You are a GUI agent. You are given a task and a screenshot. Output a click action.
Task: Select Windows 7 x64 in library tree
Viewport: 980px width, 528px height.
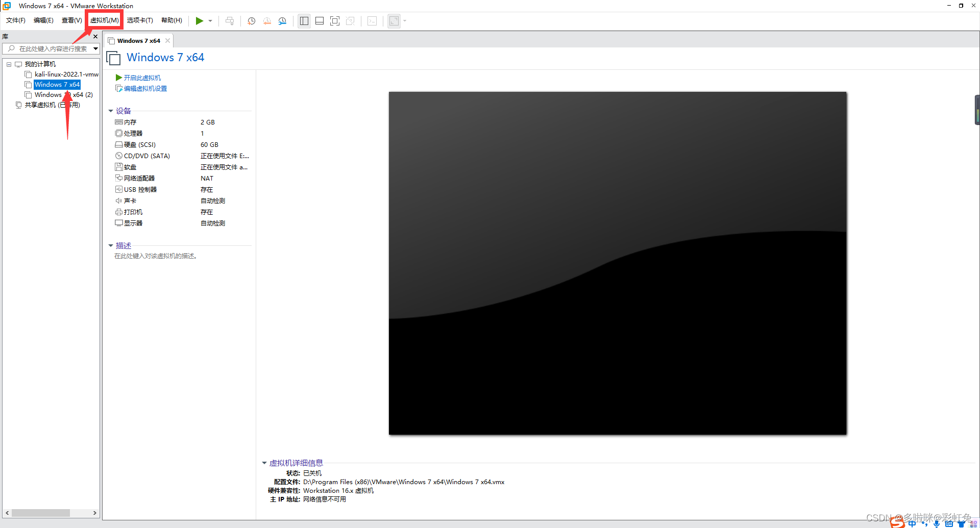point(57,85)
